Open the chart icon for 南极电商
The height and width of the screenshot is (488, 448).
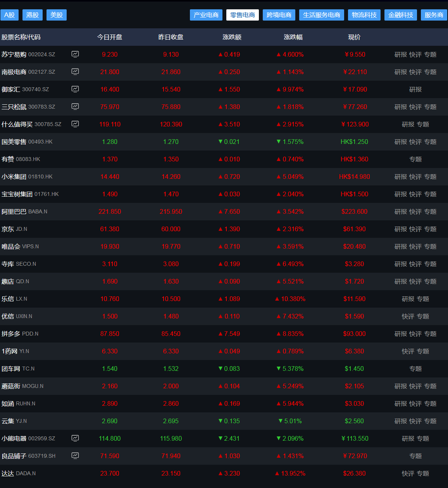[x=75, y=71]
